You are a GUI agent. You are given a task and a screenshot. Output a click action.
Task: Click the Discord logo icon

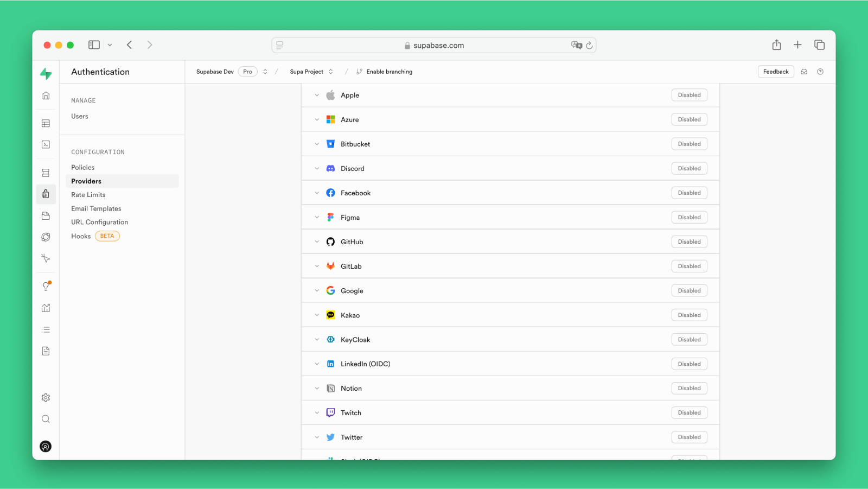(330, 168)
